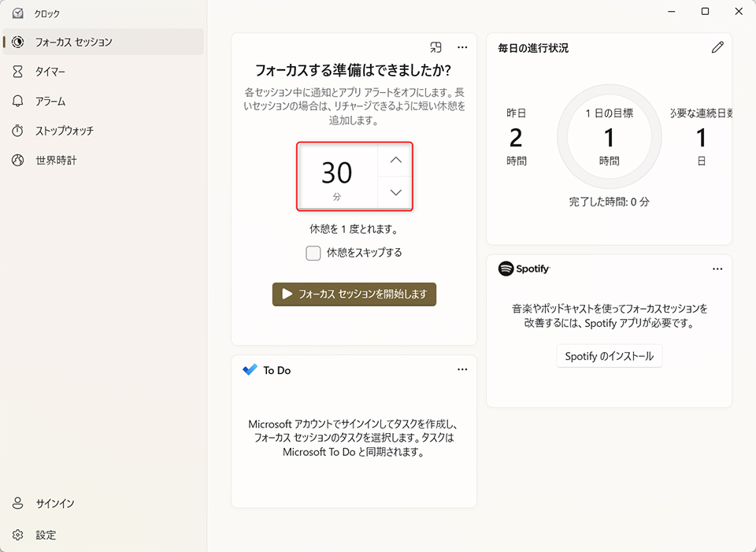Click the alarm bell icon
Image resolution: width=756 pixels, height=552 pixels.
(x=18, y=102)
